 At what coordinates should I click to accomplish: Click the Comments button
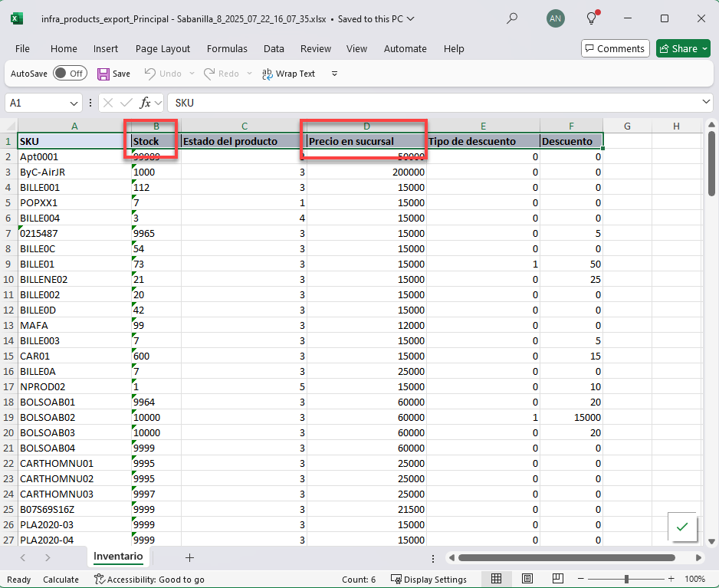click(x=615, y=48)
